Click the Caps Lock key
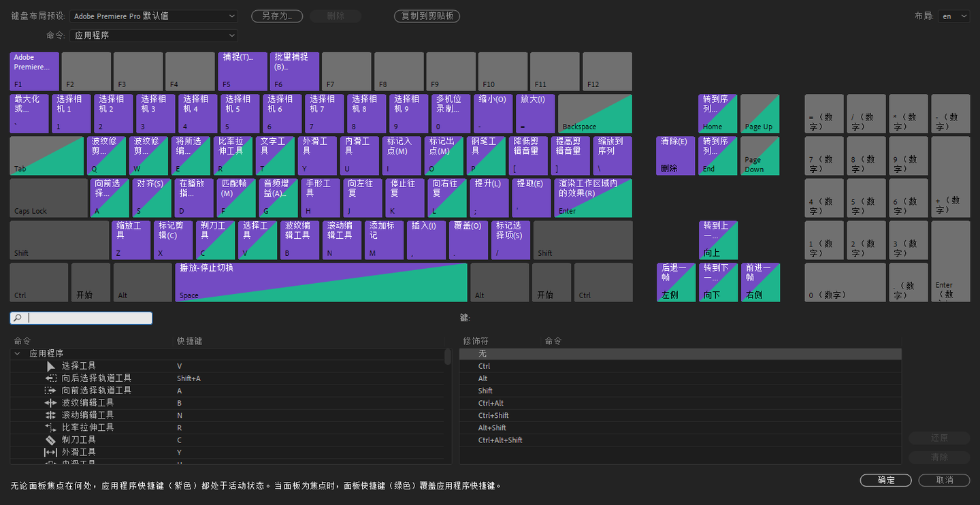980x505 pixels. point(48,198)
